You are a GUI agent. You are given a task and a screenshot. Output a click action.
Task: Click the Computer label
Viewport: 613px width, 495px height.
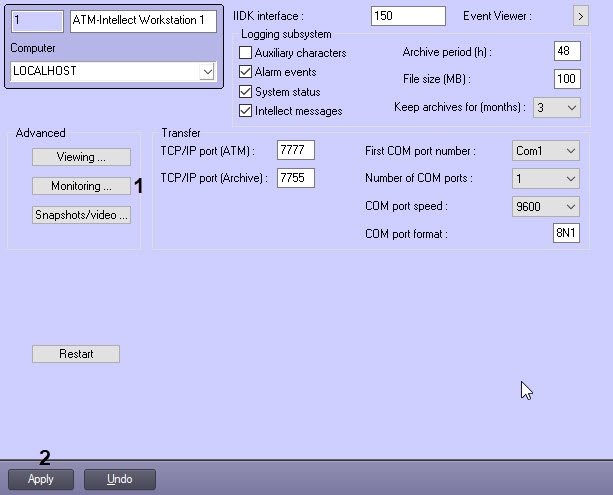click(33, 48)
